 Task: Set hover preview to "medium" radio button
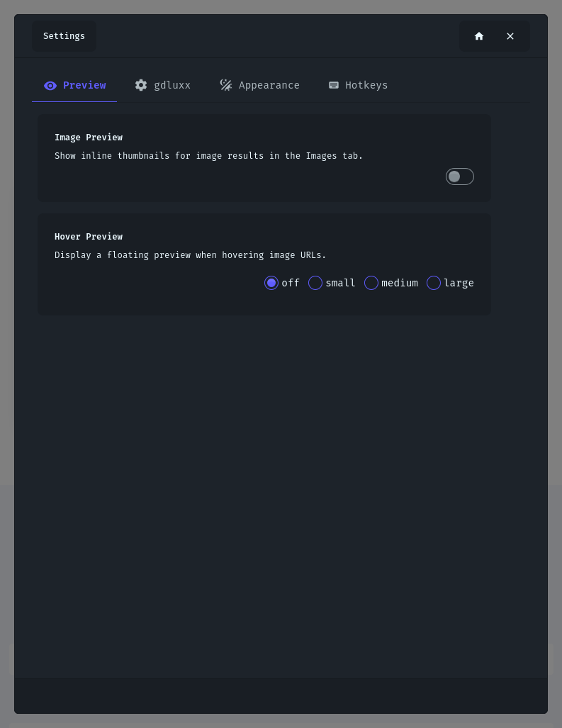pos(371,283)
